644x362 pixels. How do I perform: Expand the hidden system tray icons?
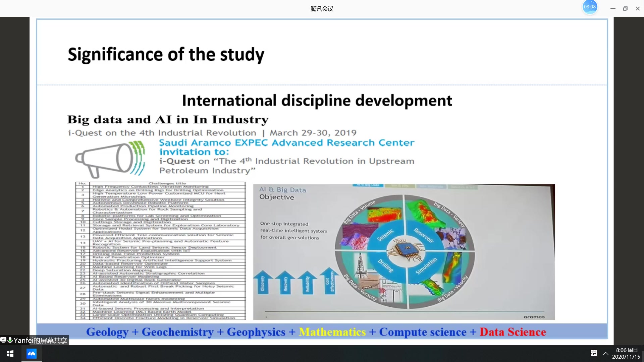606,353
